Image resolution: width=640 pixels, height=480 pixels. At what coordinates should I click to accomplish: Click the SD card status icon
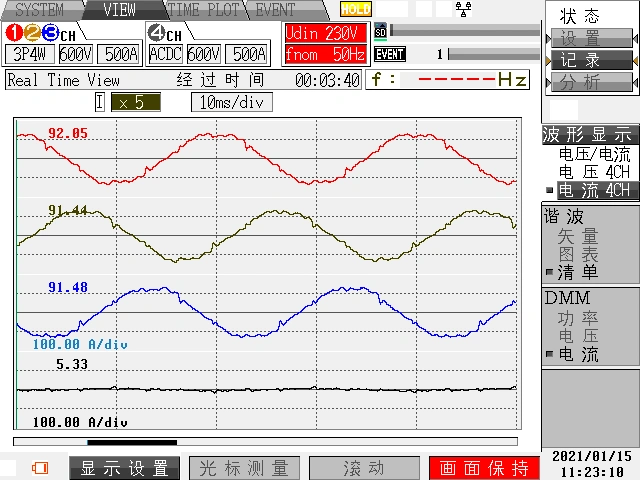pyautogui.click(x=380, y=31)
